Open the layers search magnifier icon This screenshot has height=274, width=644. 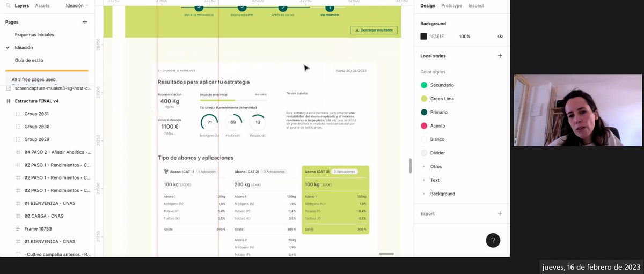click(x=8, y=6)
